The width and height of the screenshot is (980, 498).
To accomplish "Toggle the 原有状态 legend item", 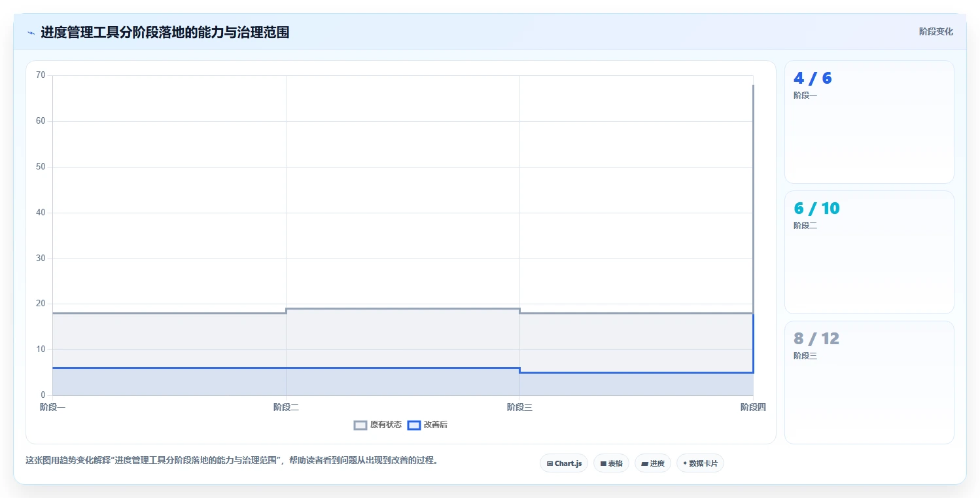I will (x=377, y=425).
